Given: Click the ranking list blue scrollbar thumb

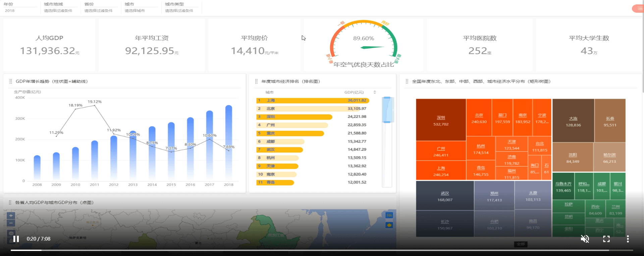Looking at the screenshot, I should click(387, 110).
